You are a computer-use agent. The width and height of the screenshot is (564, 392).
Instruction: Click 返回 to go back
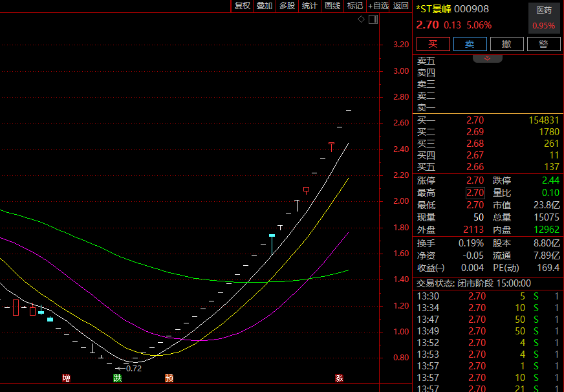coord(401,6)
